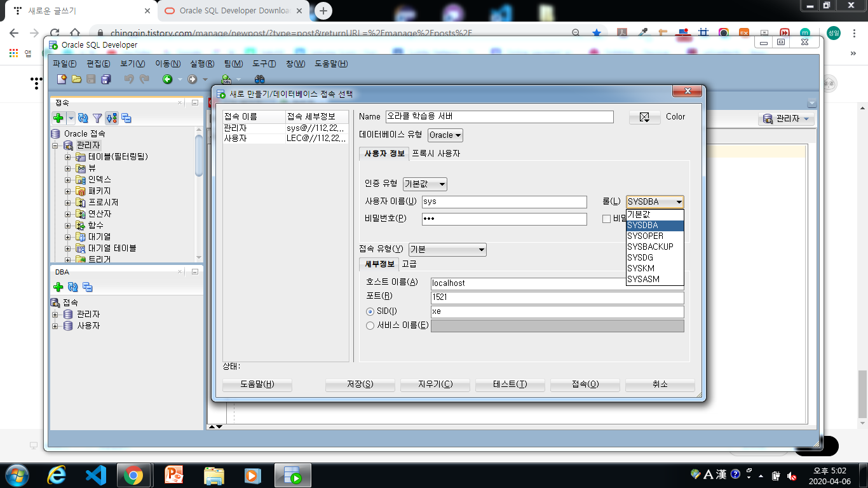
Task: Click the Windows Start button
Action: pos(17,475)
